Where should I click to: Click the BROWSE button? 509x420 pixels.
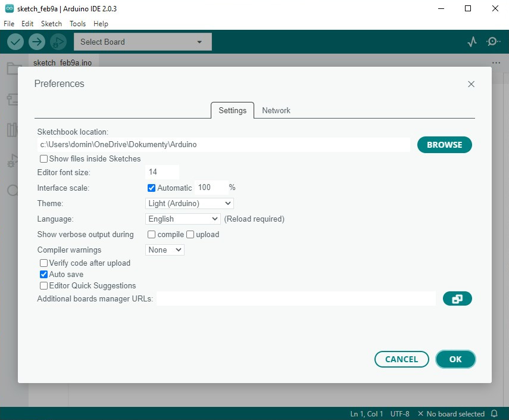point(444,145)
